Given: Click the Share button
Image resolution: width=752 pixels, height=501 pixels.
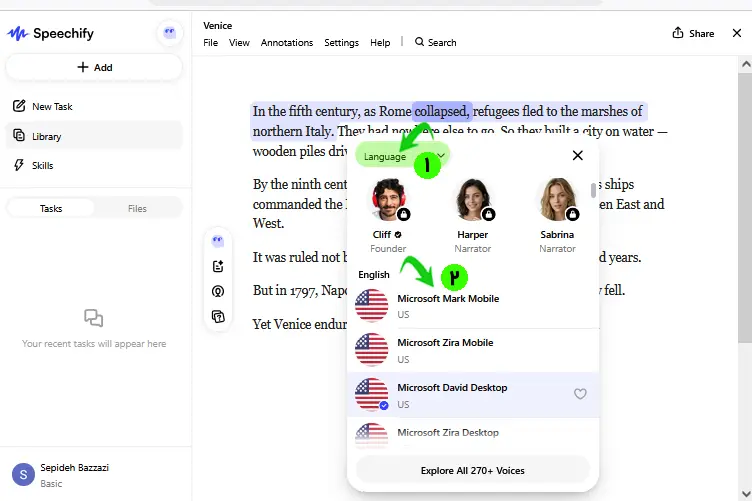Looking at the screenshot, I should point(693,33).
